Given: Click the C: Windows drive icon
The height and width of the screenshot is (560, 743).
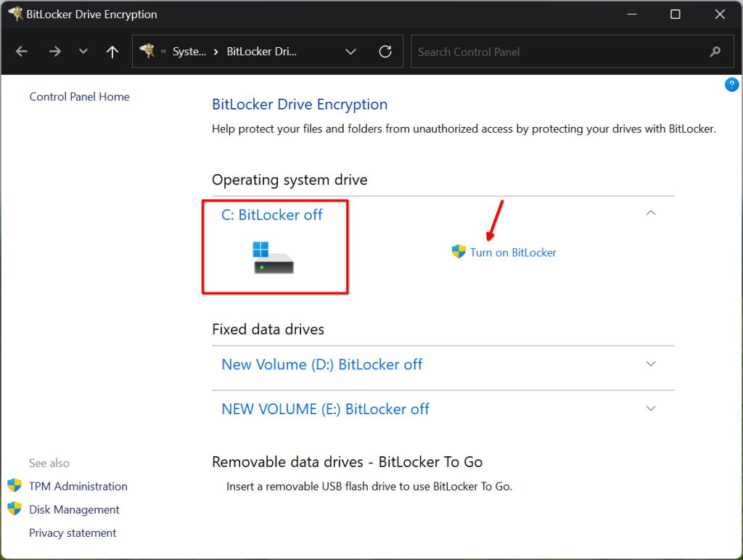Looking at the screenshot, I should coord(274,258).
